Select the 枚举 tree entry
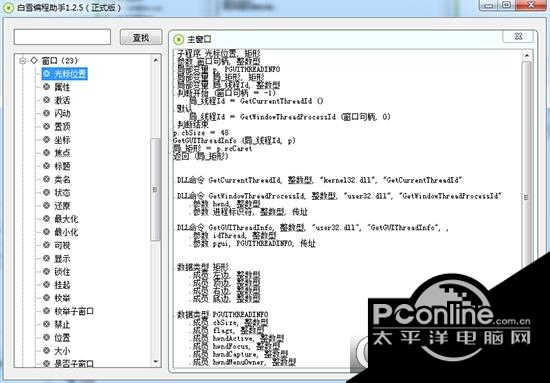 pyautogui.click(x=62, y=298)
